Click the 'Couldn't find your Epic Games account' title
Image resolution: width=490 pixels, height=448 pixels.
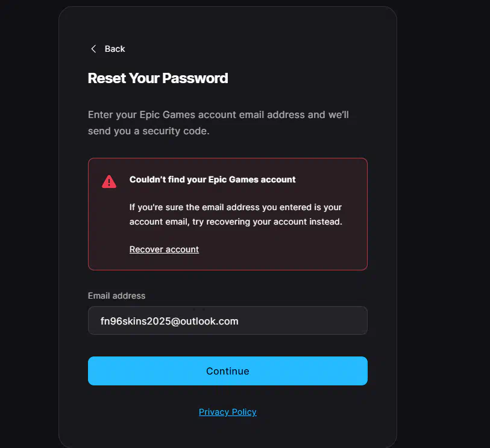point(212,179)
